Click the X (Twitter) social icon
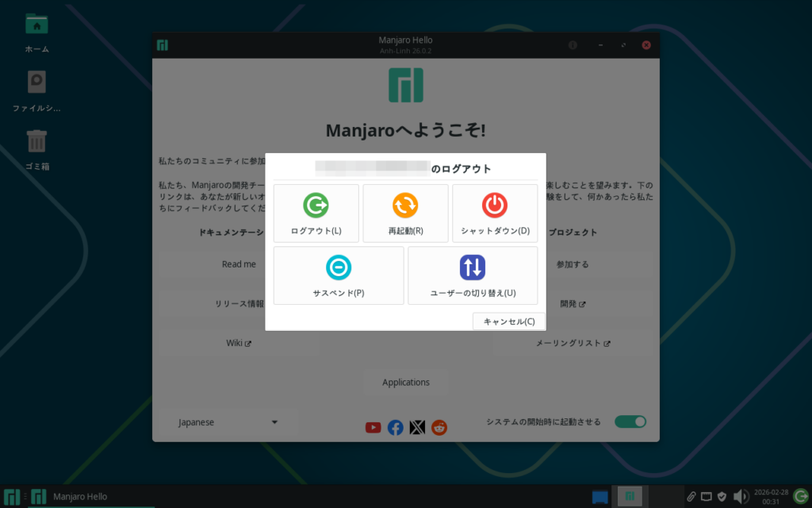The height and width of the screenshot is (508, 812). point(417,428)
